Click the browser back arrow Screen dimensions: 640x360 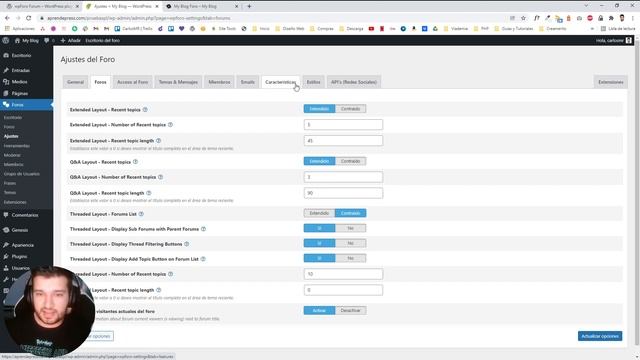[7, 18]
